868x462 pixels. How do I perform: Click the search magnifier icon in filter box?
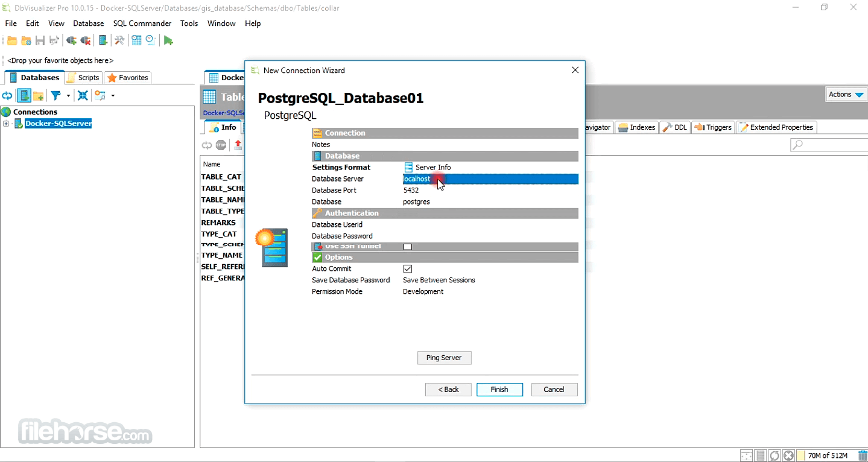click(x=797, y=145)
